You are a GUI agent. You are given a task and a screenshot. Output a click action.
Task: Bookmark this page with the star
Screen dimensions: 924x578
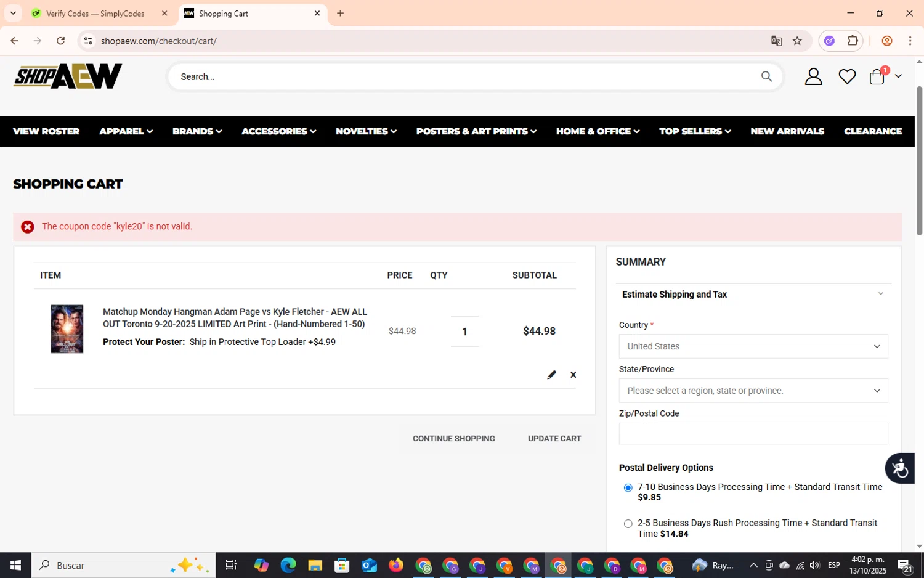(x=797, y=41)
